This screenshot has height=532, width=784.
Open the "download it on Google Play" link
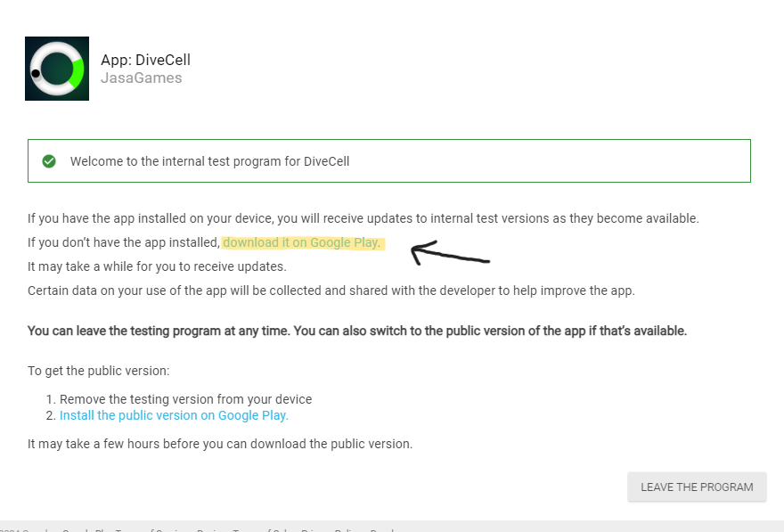[302, 242]
